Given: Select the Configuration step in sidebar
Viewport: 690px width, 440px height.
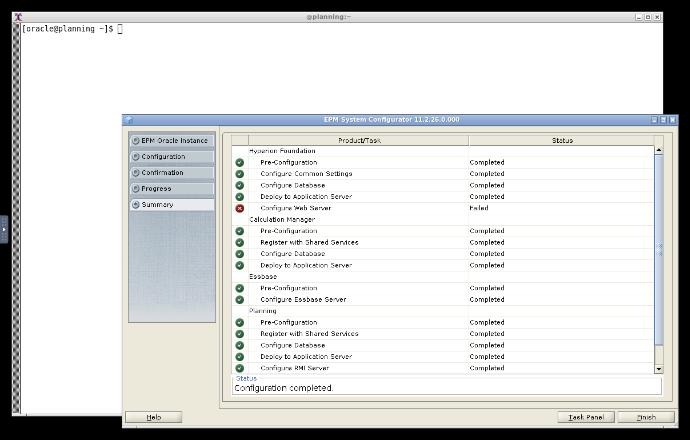Looking at the screenshot, I should (172, 157).
